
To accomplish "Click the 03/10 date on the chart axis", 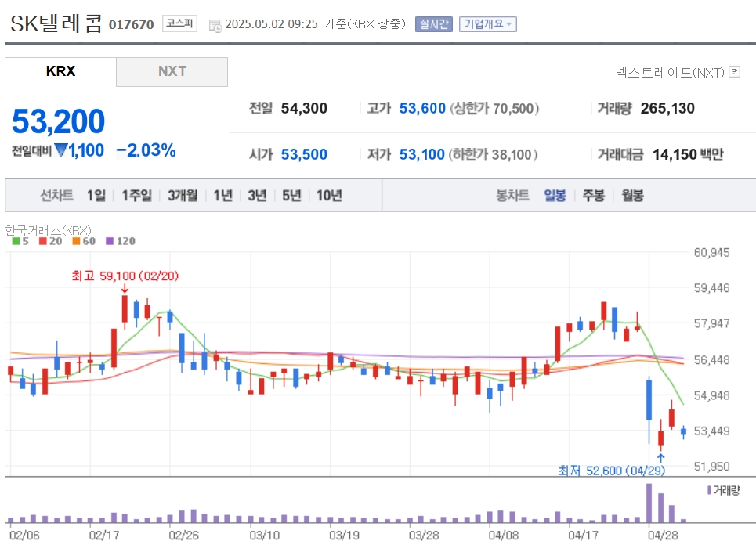I will 264,535.
